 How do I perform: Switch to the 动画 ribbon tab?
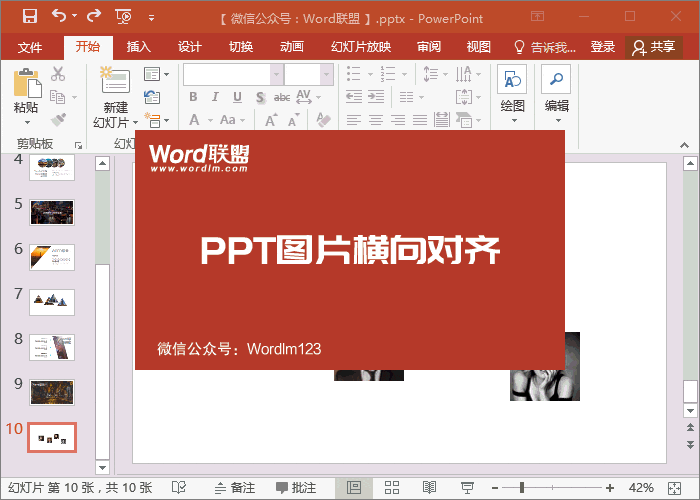pyautogui.click(x=292, y=46)
